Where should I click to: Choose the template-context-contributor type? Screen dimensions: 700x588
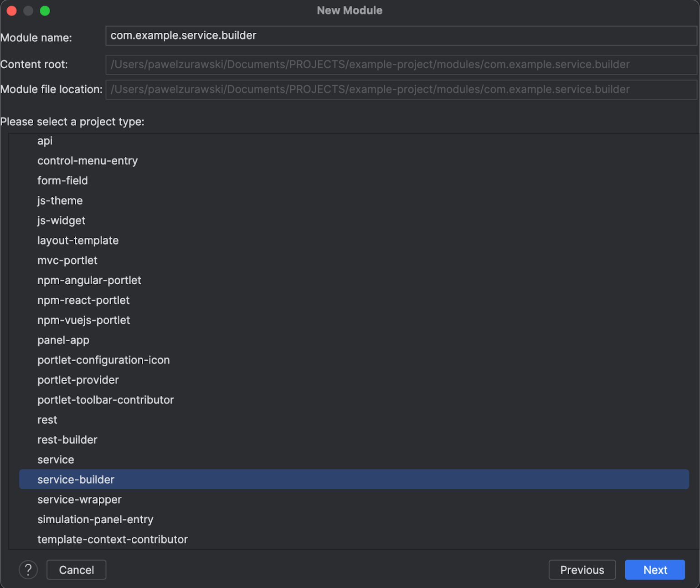point(112,539)
